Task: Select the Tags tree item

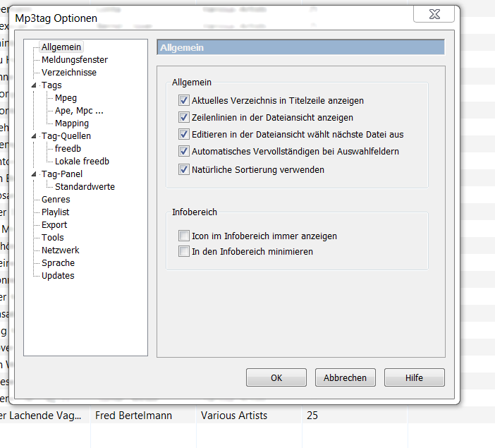Action: tap(51, 85)
